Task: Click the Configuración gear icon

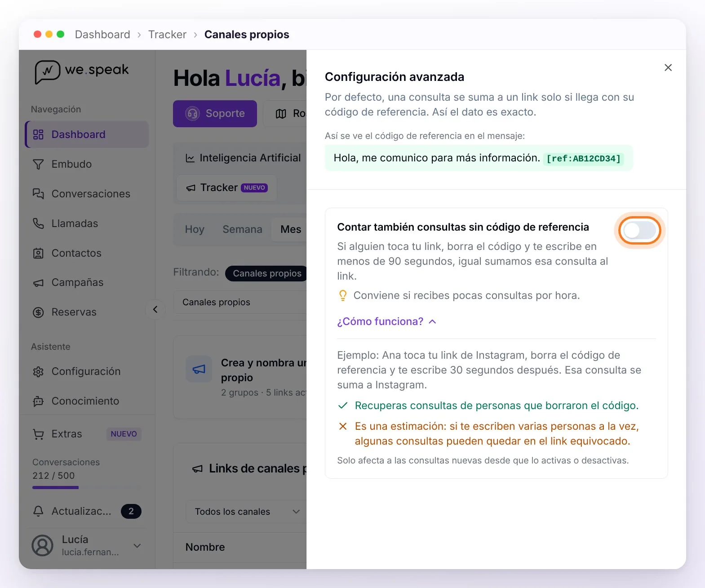Action: [x=38, y=372]
